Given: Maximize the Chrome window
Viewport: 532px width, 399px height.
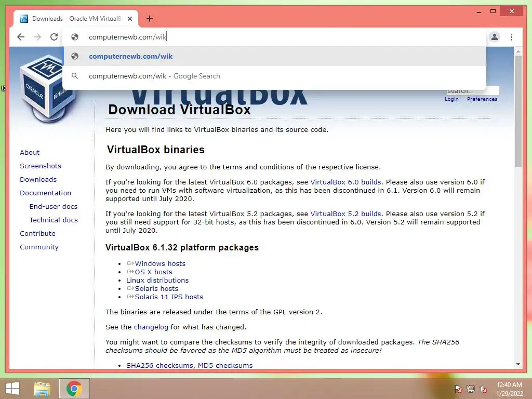Looking at the screenshot, I should tap(493, 11).
